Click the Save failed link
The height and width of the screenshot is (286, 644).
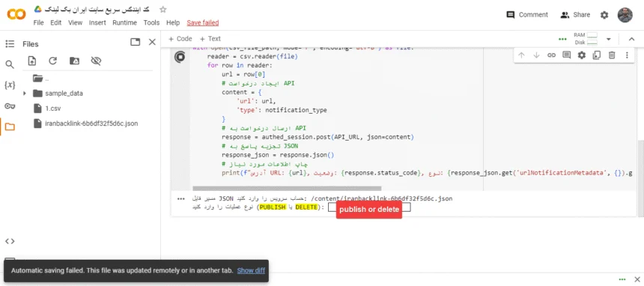pyautogui.click(x=202, y=22)
